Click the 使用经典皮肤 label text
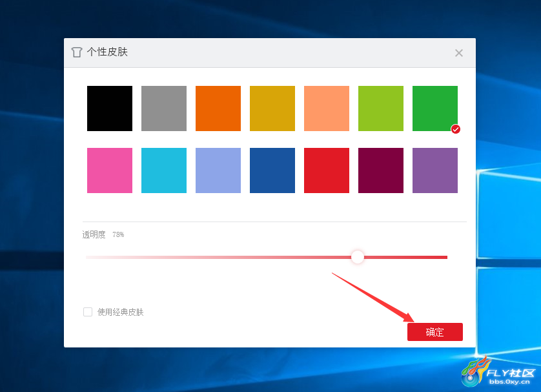541x392 pixels. tap(121, 312)
